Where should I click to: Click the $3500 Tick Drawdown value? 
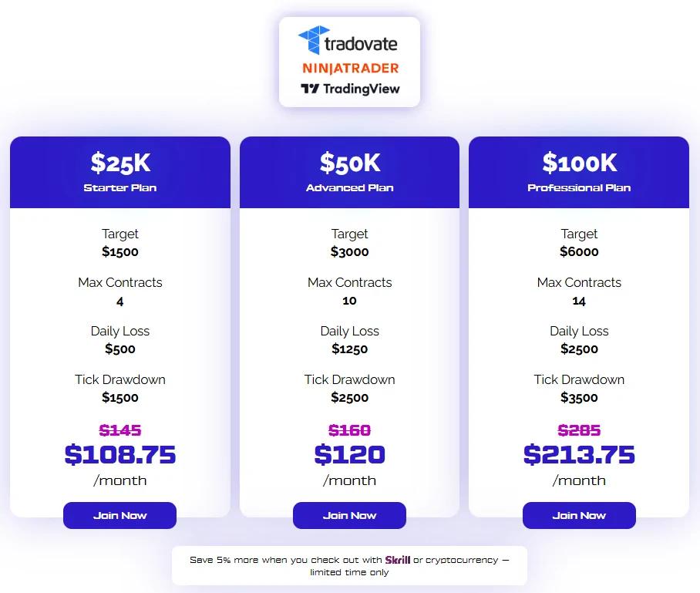(x=579, y=398)
